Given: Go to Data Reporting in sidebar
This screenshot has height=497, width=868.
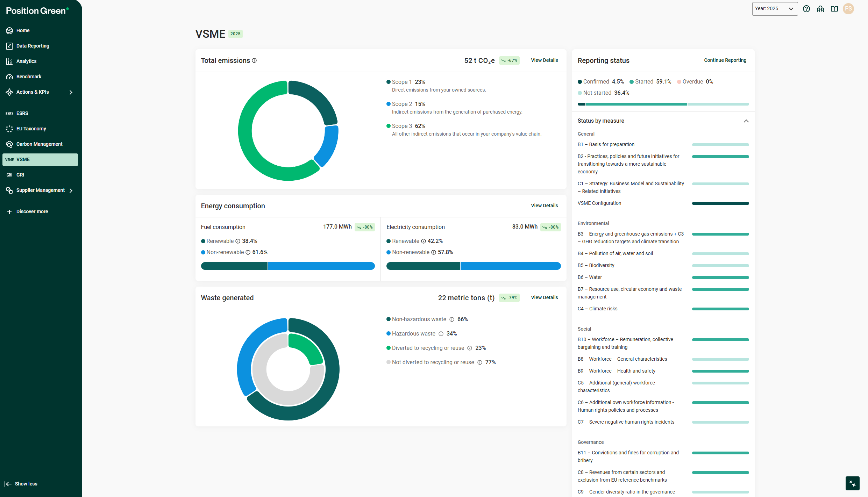Looking at the screenshot, I should pos(33,46).
